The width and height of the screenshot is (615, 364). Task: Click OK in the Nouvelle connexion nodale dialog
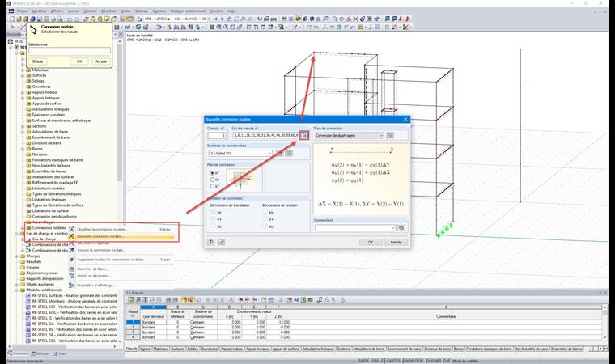[371, 242]
